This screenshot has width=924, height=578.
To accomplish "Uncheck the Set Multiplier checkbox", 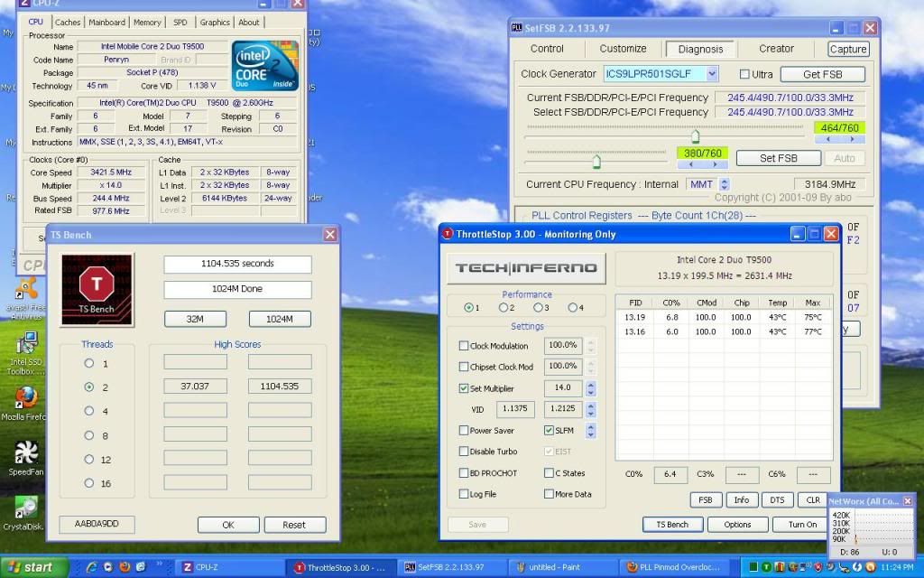I will [464, 388].
